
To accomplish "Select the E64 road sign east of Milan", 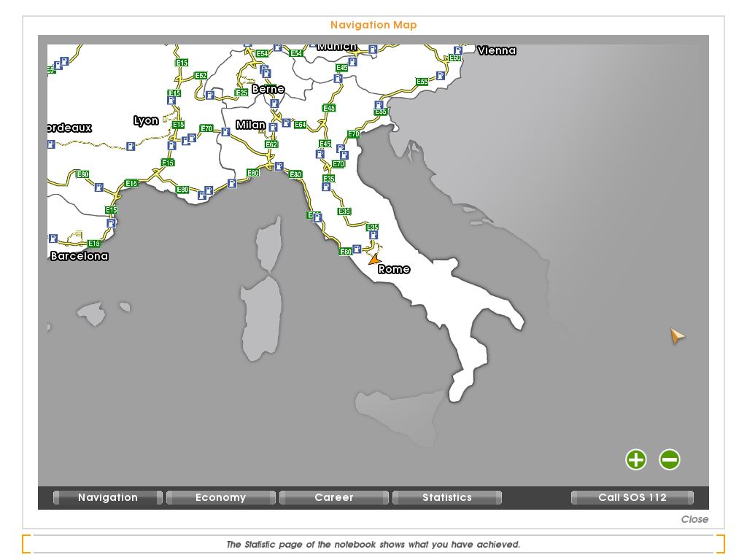I will coord(300,125).
